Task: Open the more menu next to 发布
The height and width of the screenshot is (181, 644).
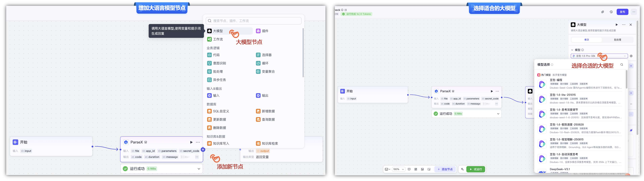Action: [x=634, y=12]
